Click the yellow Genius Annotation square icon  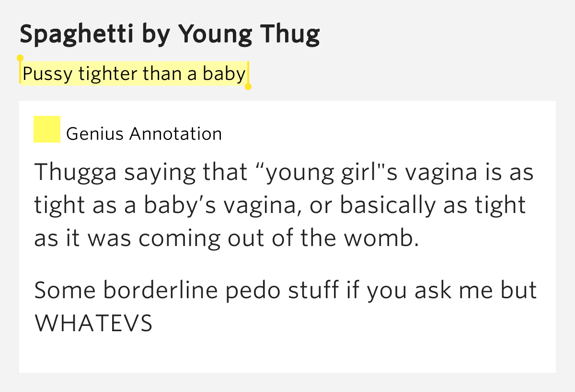47,129
